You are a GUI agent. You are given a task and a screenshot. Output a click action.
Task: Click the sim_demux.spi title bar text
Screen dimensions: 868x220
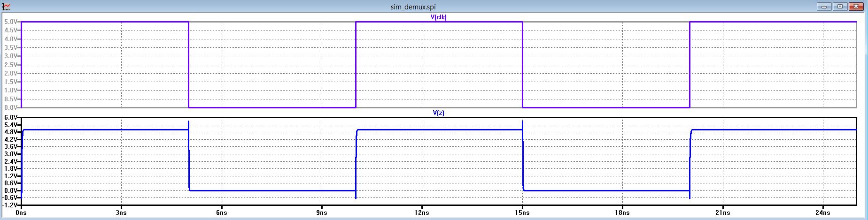point(413,7)
